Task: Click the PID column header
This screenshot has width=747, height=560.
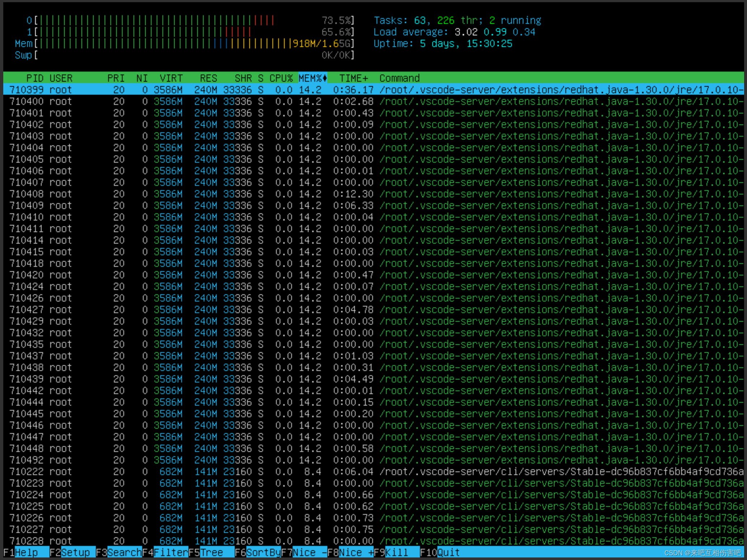Action: tap(35, 78)
